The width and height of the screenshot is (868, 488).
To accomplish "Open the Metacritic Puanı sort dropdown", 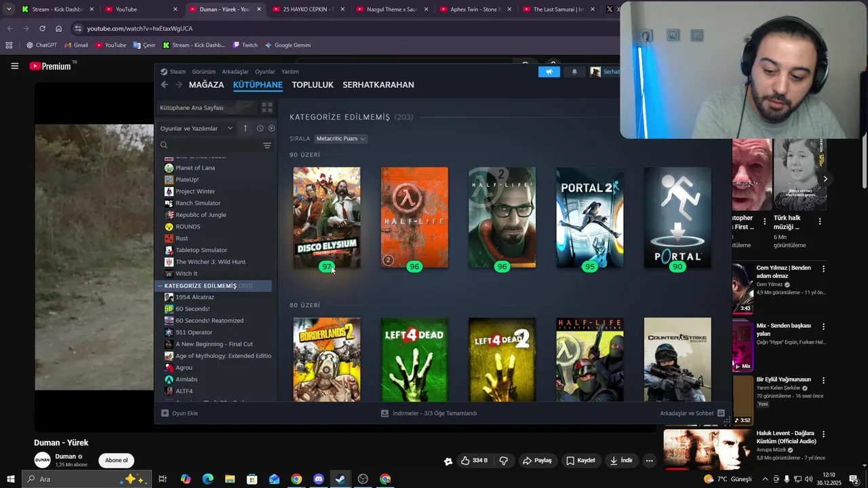I will [340, 138].
